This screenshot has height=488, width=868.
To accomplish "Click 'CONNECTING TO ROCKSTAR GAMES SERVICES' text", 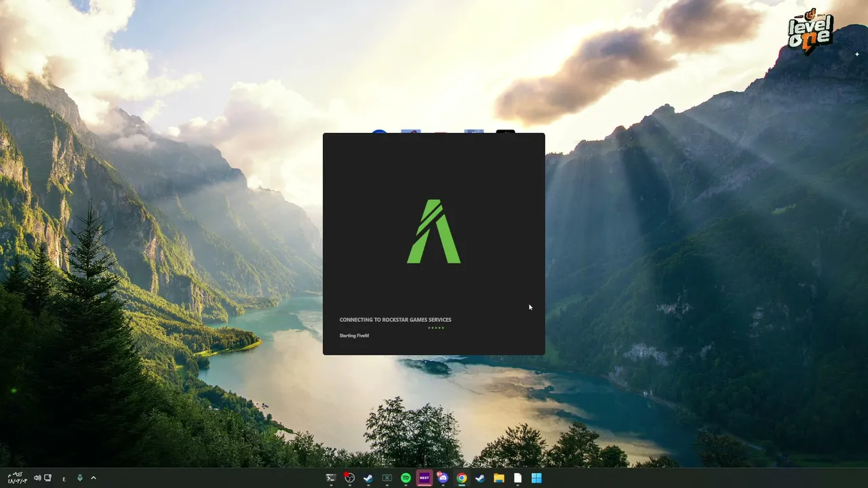I will (x=395, y=320).
